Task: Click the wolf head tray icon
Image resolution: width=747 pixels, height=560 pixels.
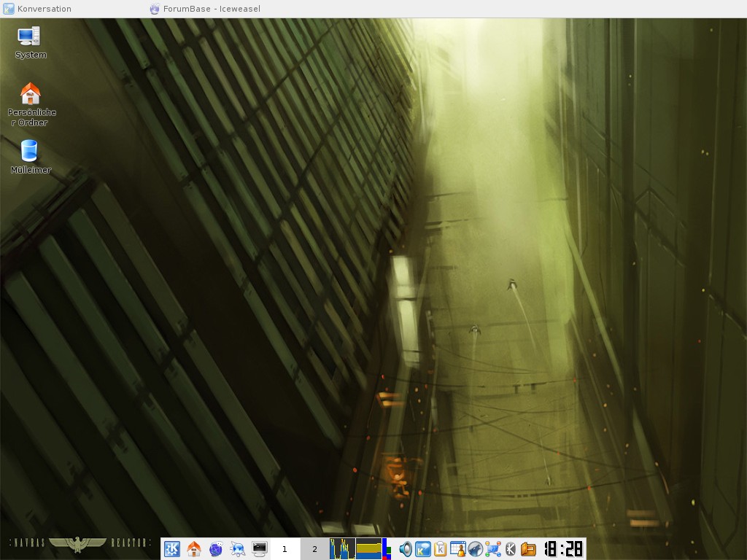Action: tap(475, 549)
